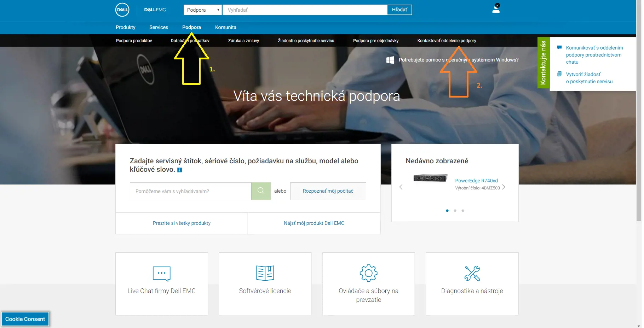This screenshot has height=328, width=644.
Task: Click Rozpoznať môj počítač button
Action: point(328,191)
